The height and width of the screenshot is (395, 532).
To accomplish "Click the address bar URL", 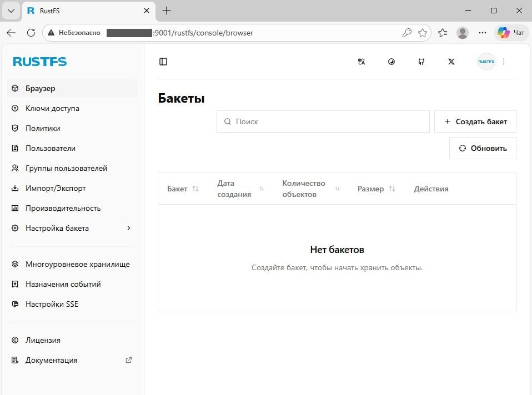I will 203,33.
